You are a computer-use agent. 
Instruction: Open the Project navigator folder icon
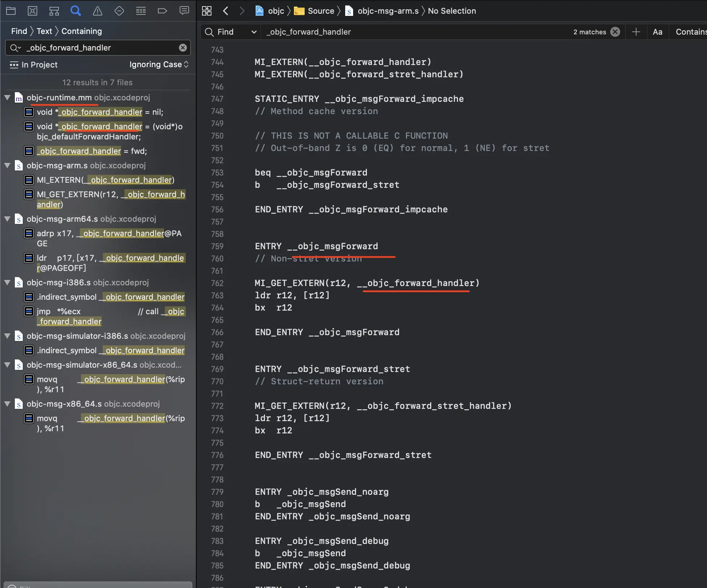[11, 11]
